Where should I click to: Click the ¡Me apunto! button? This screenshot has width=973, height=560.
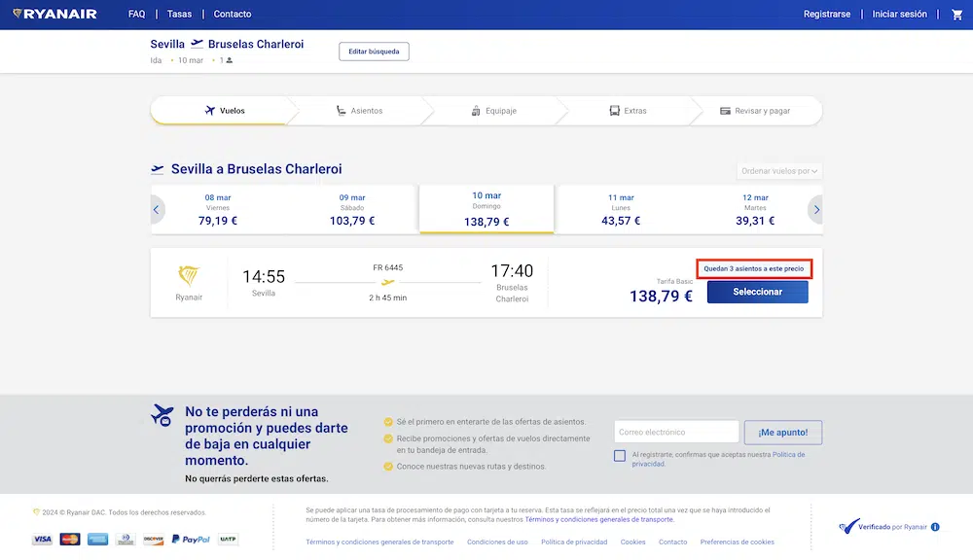coord(782,433)
